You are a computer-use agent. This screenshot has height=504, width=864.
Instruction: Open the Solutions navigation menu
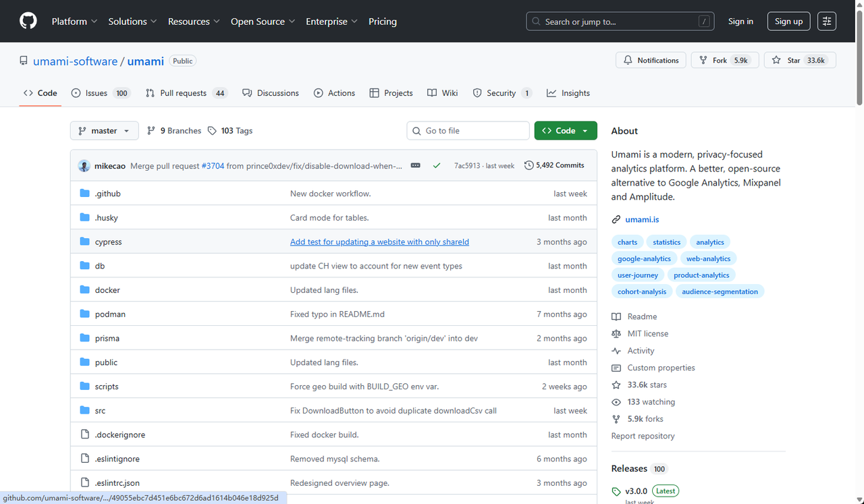[x=132, y=22]
